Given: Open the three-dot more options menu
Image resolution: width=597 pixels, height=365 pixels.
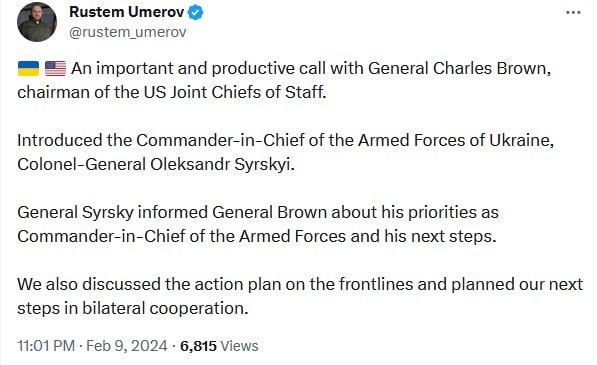Looking at the screenshot, I should click(573, 13).
